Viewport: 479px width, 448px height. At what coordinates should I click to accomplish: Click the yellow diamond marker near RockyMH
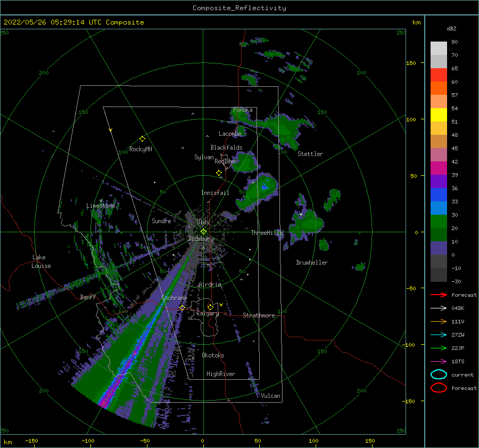[x=142, y=139]
